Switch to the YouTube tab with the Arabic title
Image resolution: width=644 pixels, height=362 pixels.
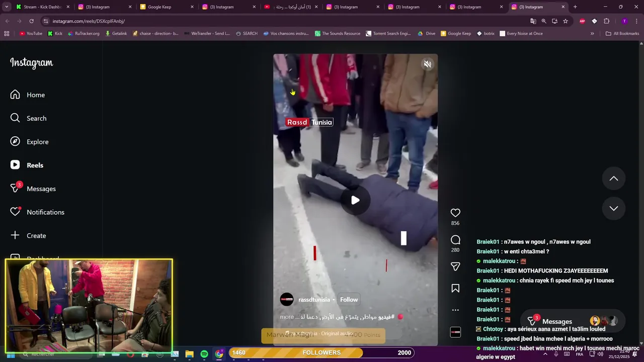[291, 7]
